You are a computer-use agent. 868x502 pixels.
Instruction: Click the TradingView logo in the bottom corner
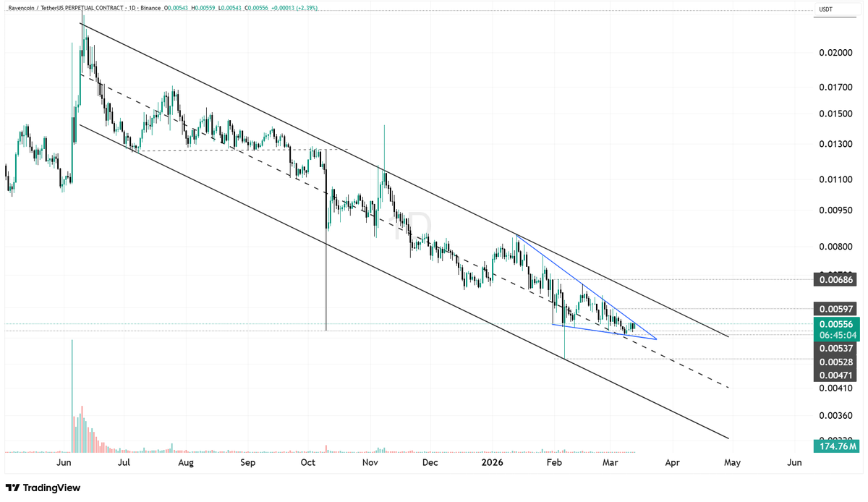pos(43,488)
